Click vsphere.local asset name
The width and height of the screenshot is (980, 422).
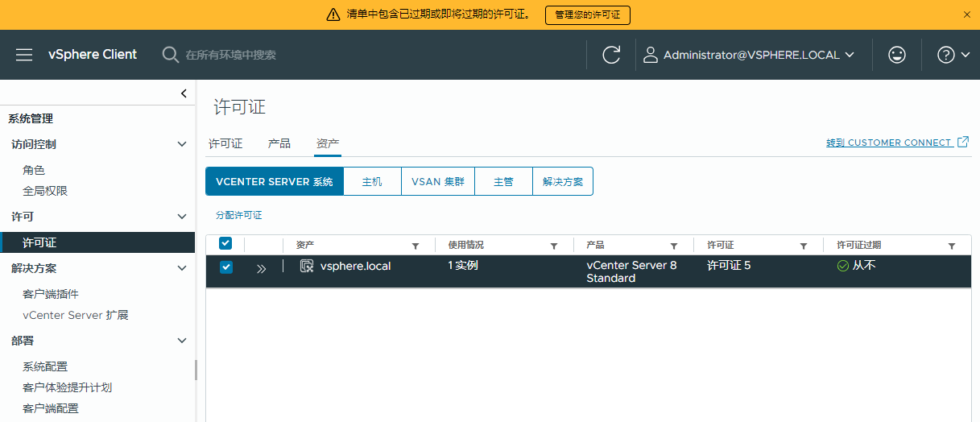(x=355, y=266)
